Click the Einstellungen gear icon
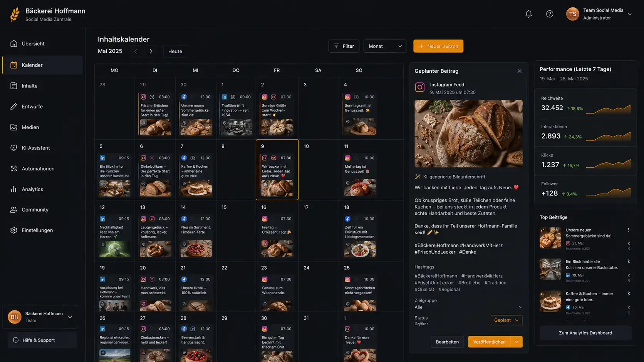This screenshot has height=362, width=644. [14, 230]
